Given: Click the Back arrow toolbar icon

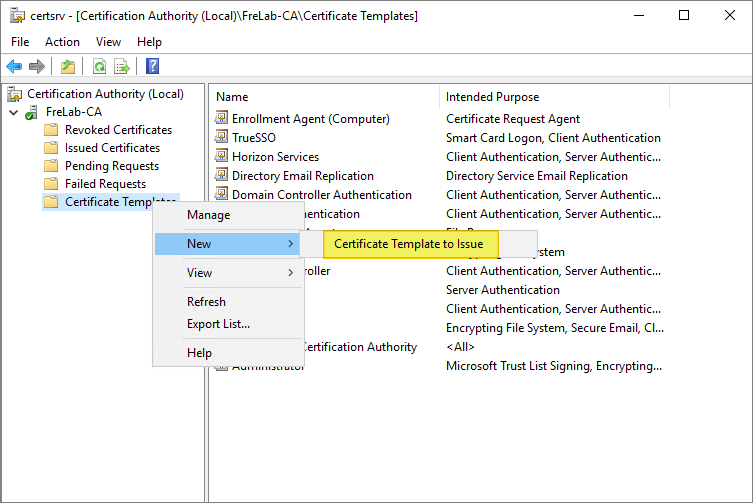Looking at the screenshot, I should click(14, 67).
